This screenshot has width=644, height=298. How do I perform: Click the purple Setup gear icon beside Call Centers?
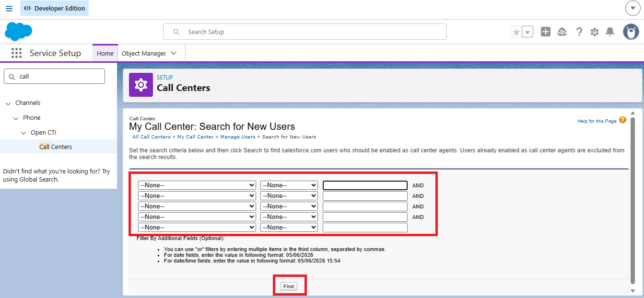pos(141,85)
